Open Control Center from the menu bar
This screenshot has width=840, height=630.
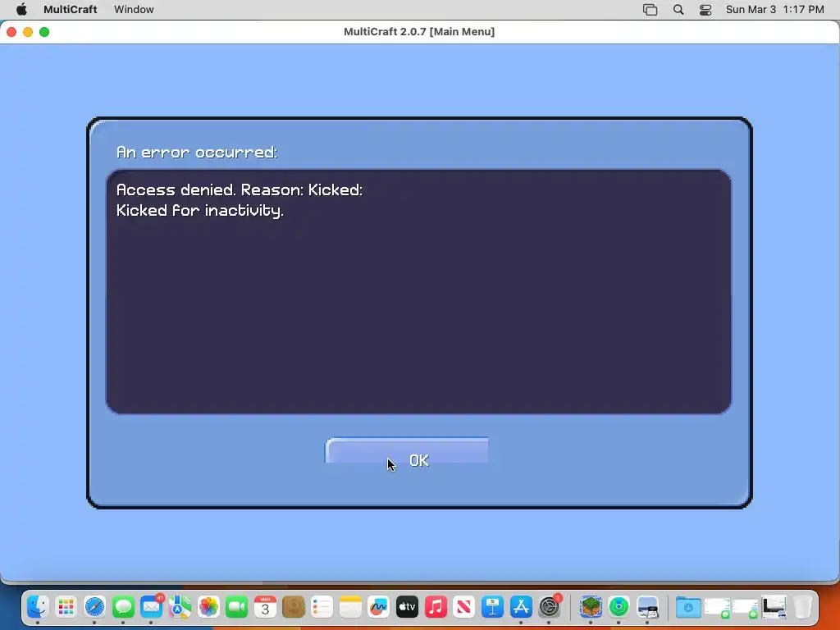point(705,10)
